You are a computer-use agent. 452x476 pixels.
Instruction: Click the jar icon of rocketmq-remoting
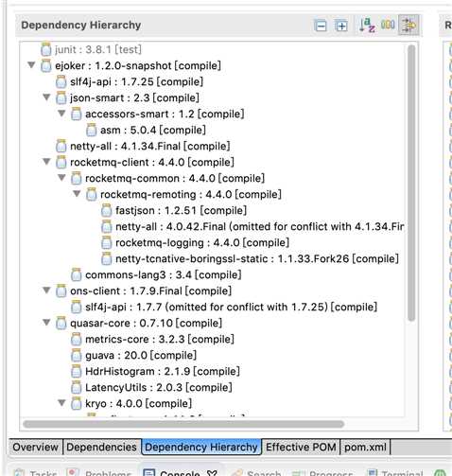click(x=91, y=194)
